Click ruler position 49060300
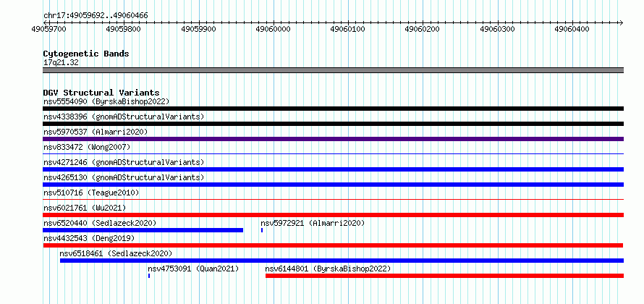The height and width of the screenshot is (304, 644). (x=497, y=30)
